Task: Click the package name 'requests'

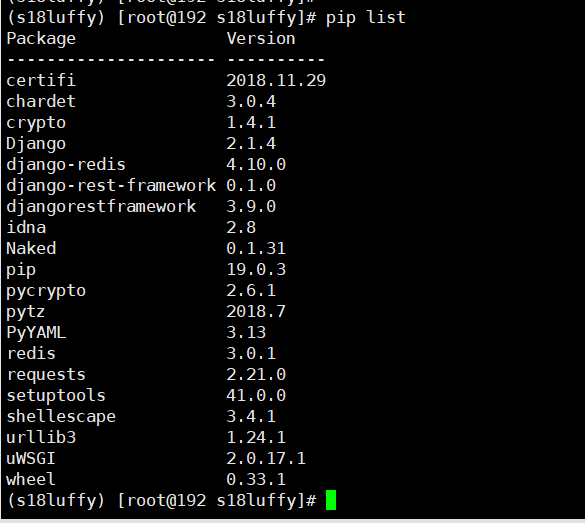Action: pyautogui.click(x=46, y=375)
